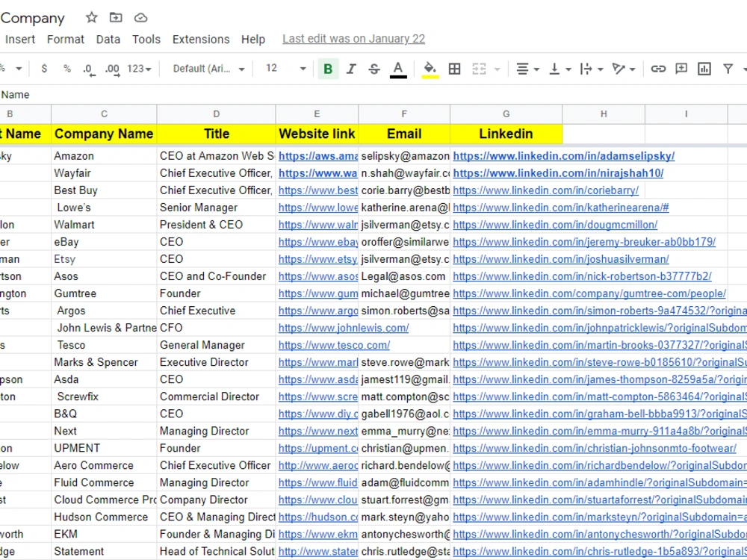The image size is (747, 560).
Task: Open johnlewis.com website link
Action: tap(344, 328)
